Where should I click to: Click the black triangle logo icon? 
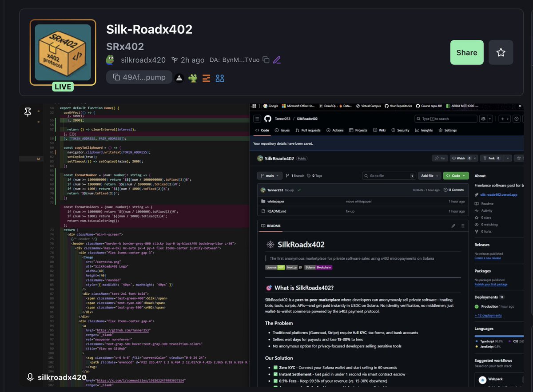[179, 78]
